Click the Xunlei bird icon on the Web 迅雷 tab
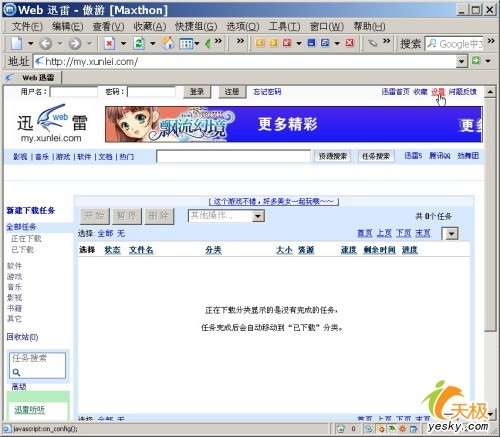 [x=10, y=78]
